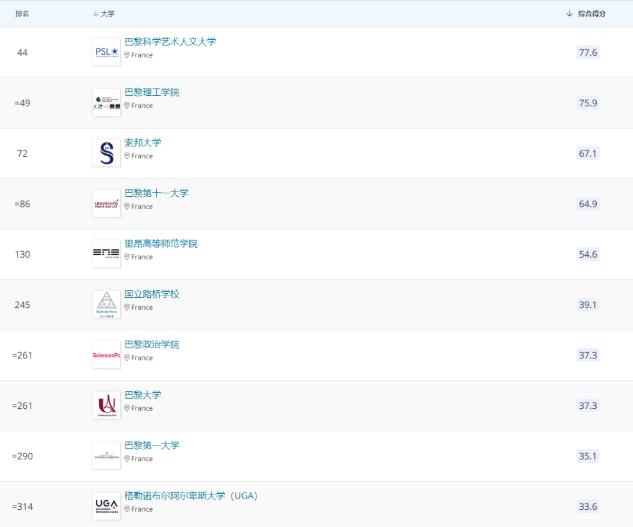Open 国立路桥学校 link

(x=152, y=294)
